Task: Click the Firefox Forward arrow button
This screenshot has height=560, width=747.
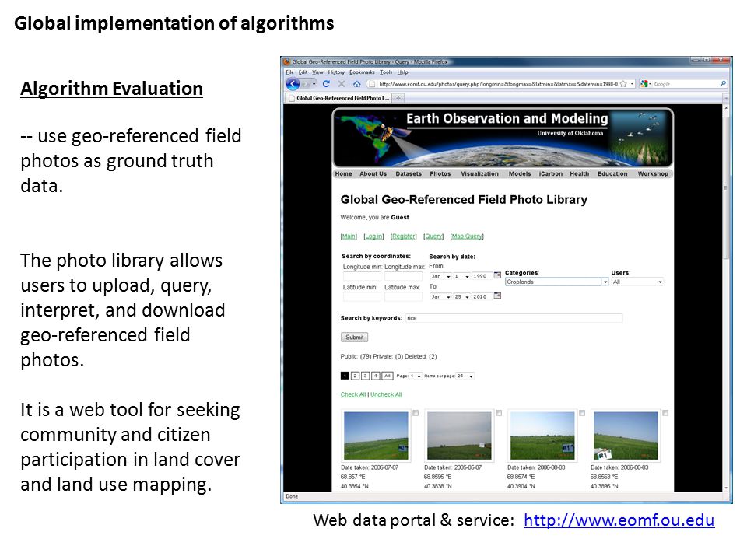Action: [x=307, y=84]
